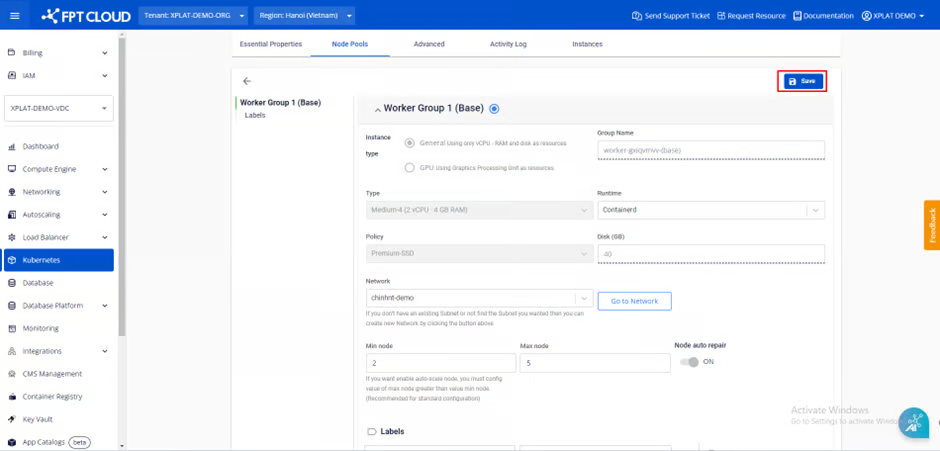Open the Dashboard sidebar item

click(x=40, y=146)
